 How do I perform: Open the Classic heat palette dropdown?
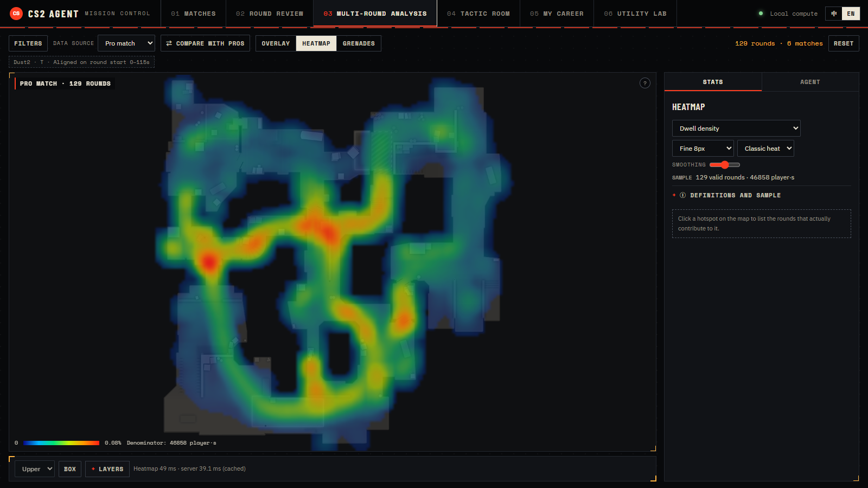[765, 149]
